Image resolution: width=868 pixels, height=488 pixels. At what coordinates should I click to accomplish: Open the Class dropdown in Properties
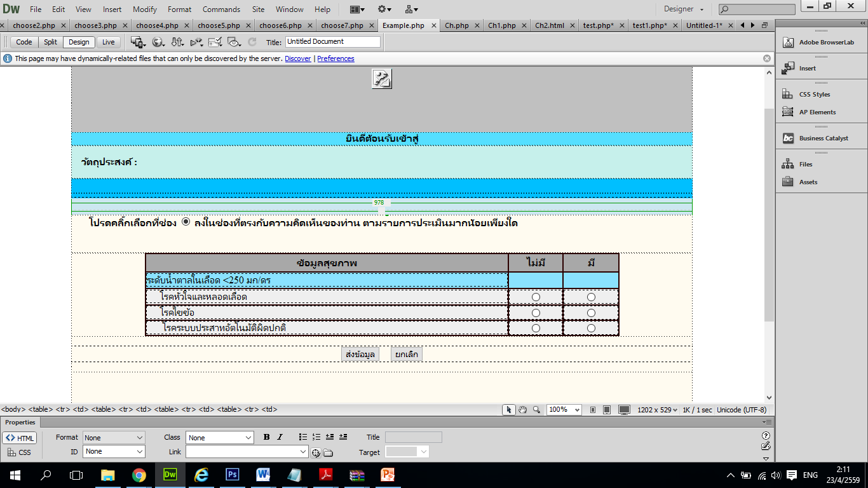(x=220, y=438)
